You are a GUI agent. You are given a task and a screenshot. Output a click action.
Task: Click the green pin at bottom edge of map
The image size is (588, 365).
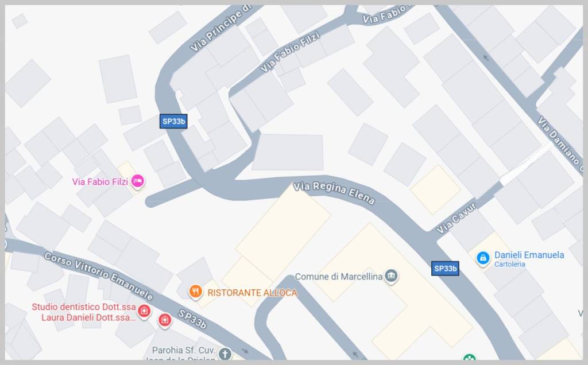469,357
